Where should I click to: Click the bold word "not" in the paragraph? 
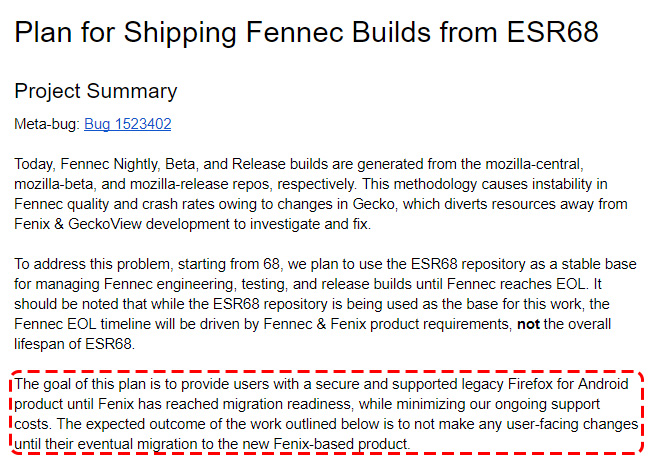(x=528, y=324)
